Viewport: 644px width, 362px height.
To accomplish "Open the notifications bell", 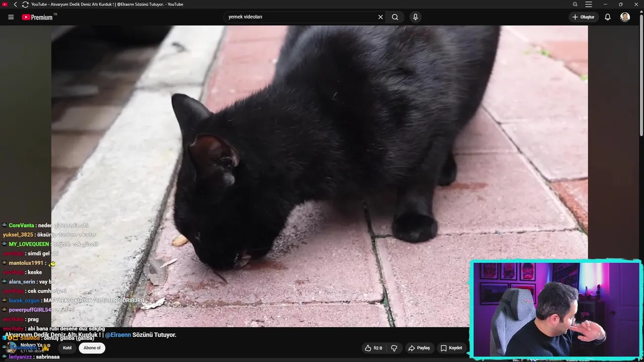I will [x=608, y=17].
